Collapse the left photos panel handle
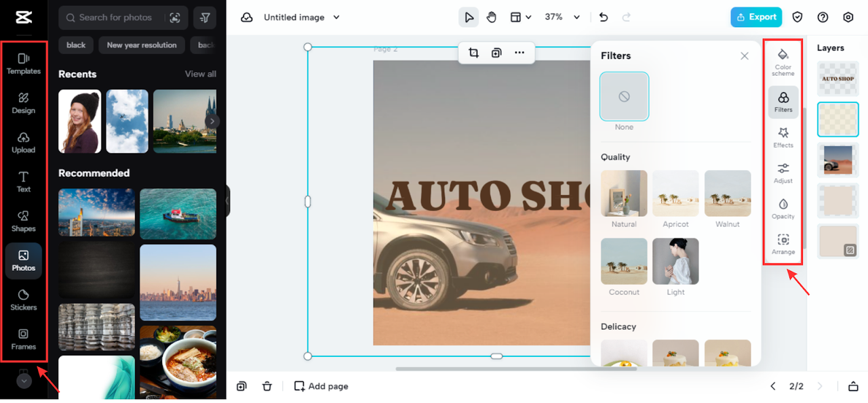This screenshot has width=868, height=403. [228, 201]
